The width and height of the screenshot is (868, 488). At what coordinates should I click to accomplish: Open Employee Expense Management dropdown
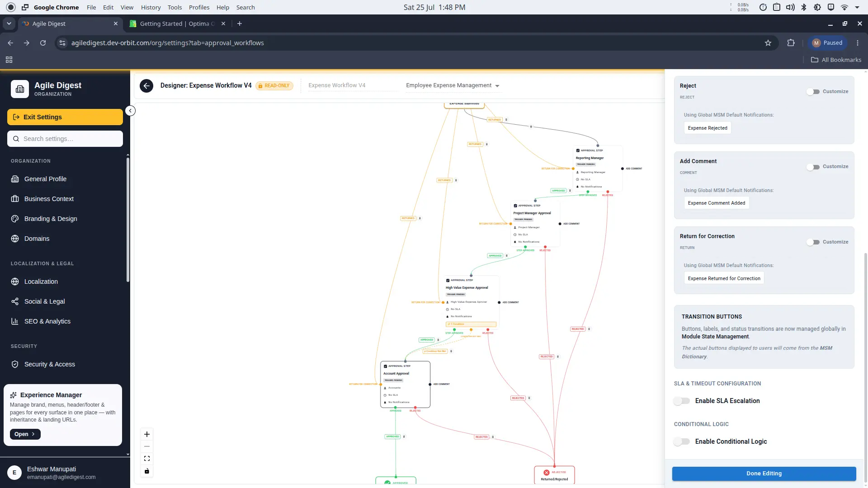453,85
